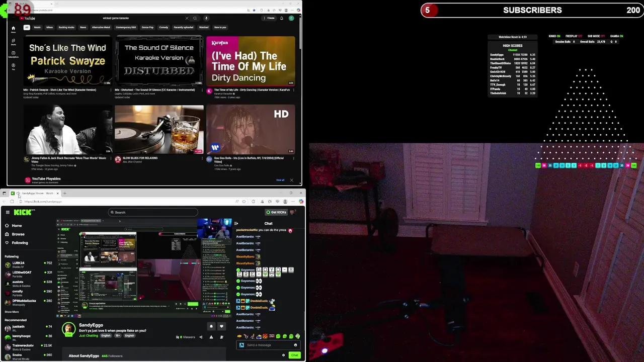Open ausiots channel in Following list

(28, 284)
